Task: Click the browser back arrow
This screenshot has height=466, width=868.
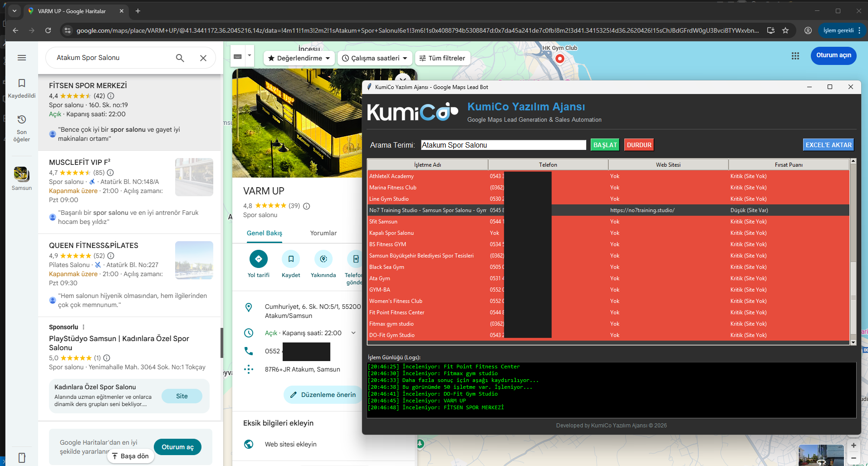Action: tap(15, 30)
